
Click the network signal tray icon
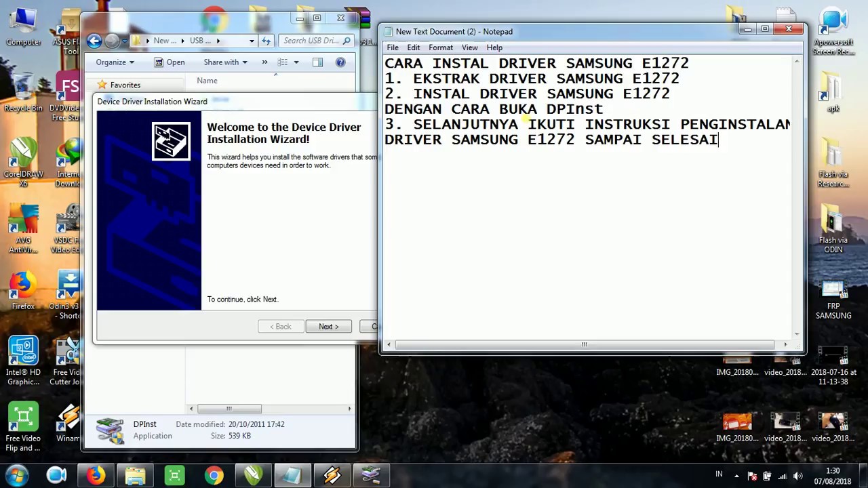783,476
